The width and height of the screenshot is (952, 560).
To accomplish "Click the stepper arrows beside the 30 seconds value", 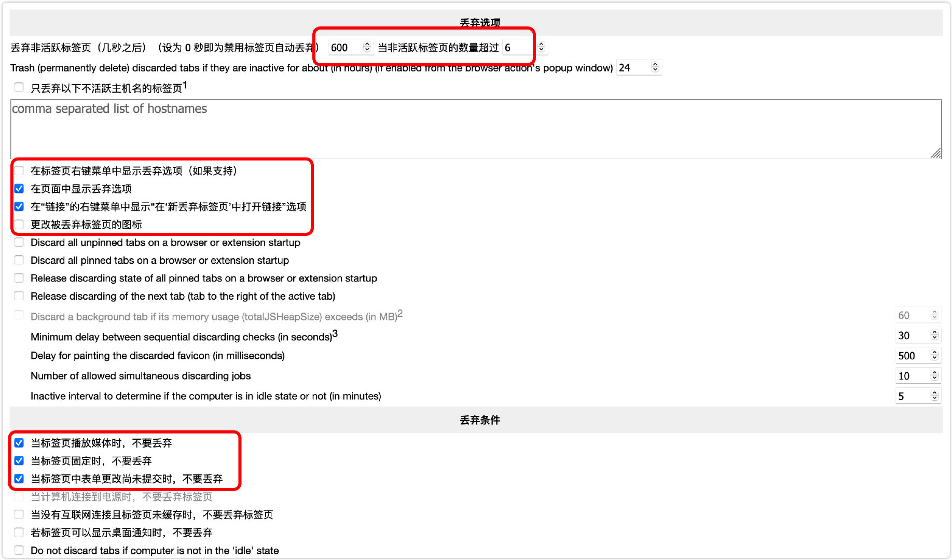I will click(x=934, y=335).
